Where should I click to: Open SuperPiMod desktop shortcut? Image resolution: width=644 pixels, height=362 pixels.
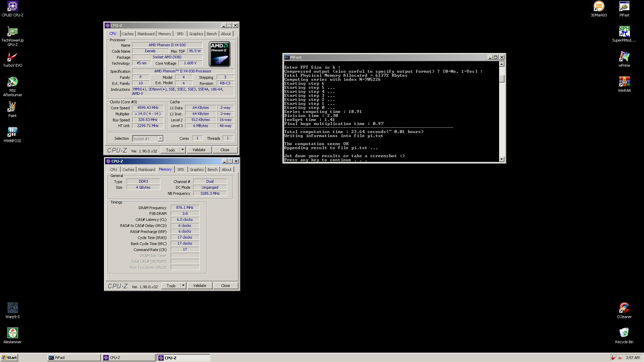[624, 34]
